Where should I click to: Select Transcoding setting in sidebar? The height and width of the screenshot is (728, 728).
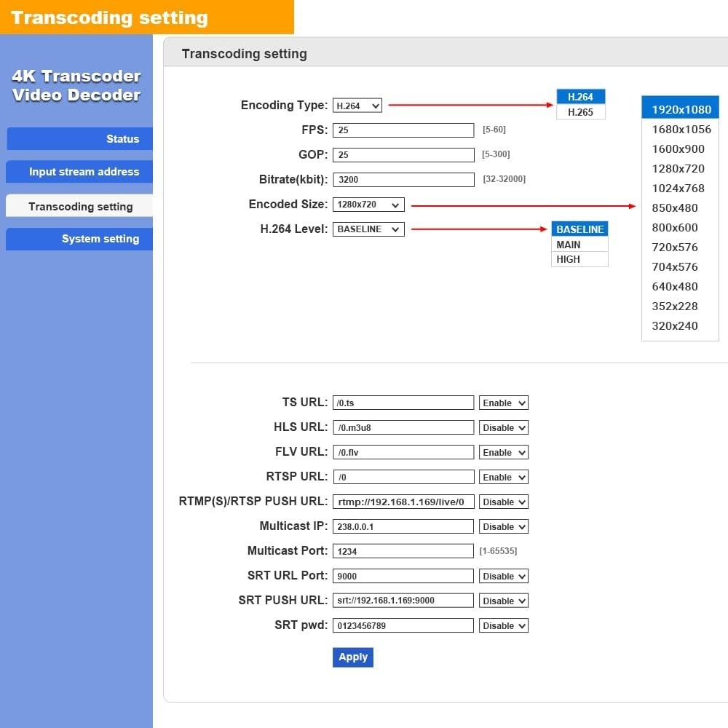tap(79, 207)
